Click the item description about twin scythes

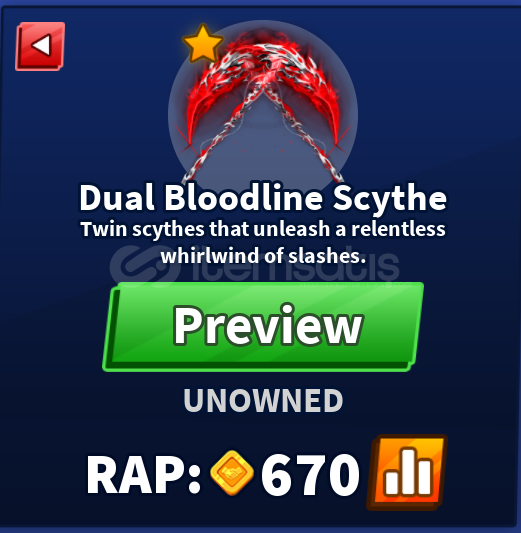click(x=263, y=242)
